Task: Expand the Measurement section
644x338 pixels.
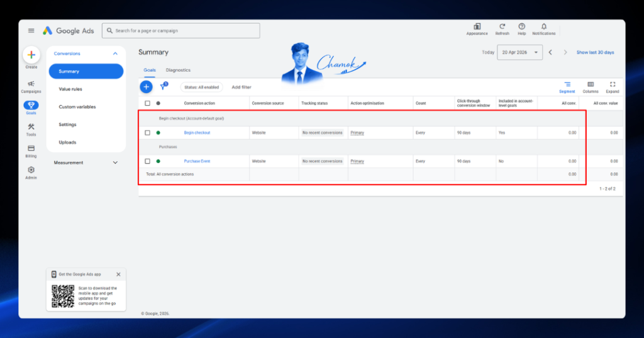Action: point(115,163)
